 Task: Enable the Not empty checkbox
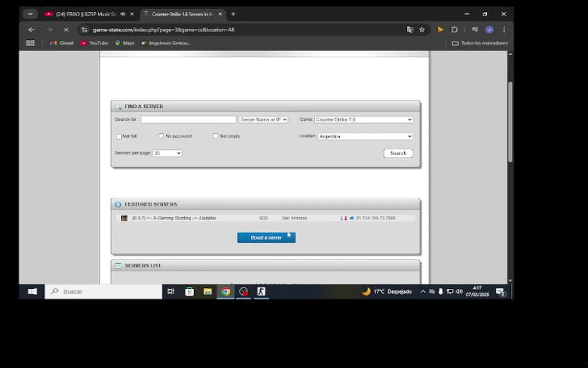click(x=215, y=136)
